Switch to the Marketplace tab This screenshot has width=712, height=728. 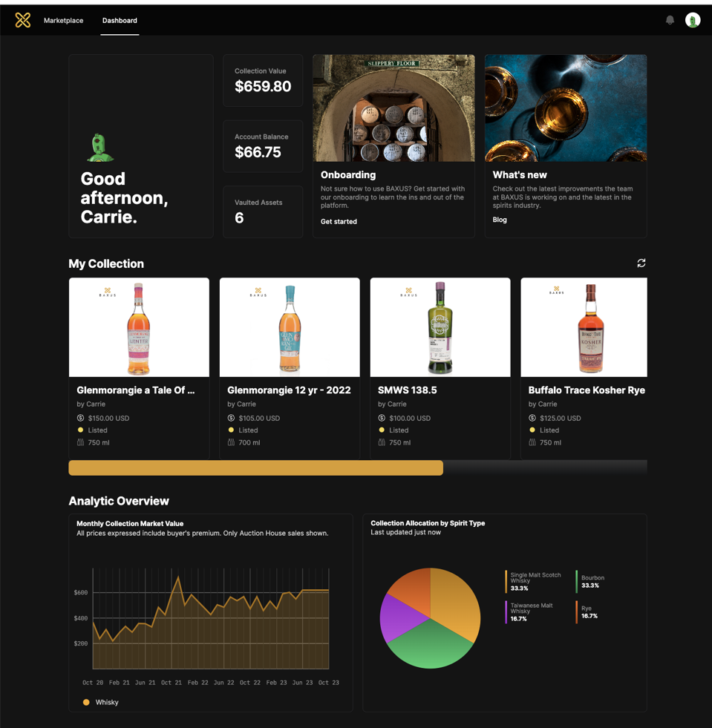[x=63, y=20]
